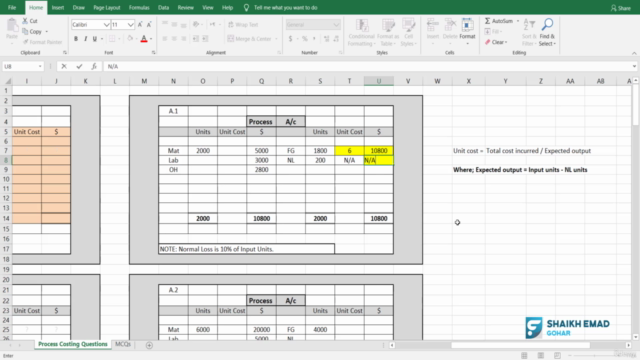This screenshot has width=640, height=360.
Task: Select column U header
Action: point(379,81)
